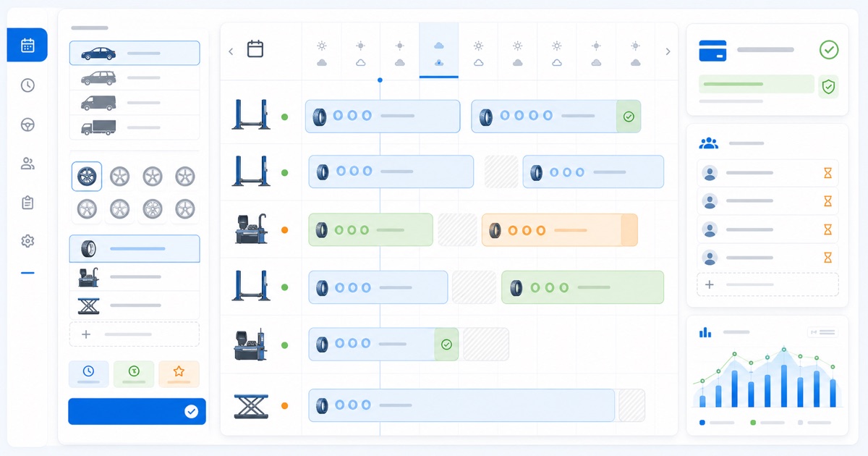The image size is (868, 456).
Task: Open the clipboard tasks sidebar icon
Action: [27, 203]
